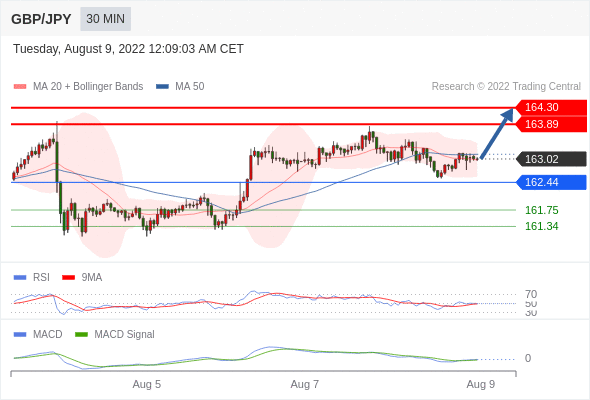Click the black 163.02 current price tag
The width and height of the screenshot is (590, 400).
(551, 159)
